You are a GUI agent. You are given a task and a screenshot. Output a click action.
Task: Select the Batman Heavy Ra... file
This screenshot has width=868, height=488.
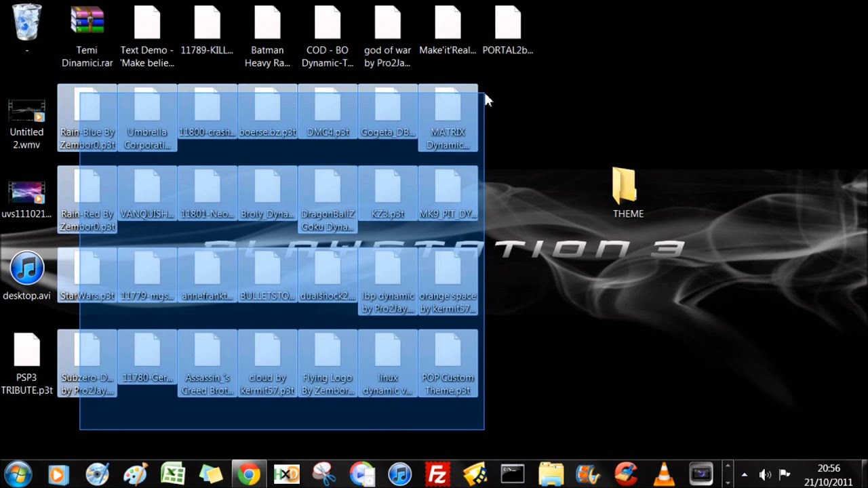(267, 37)
